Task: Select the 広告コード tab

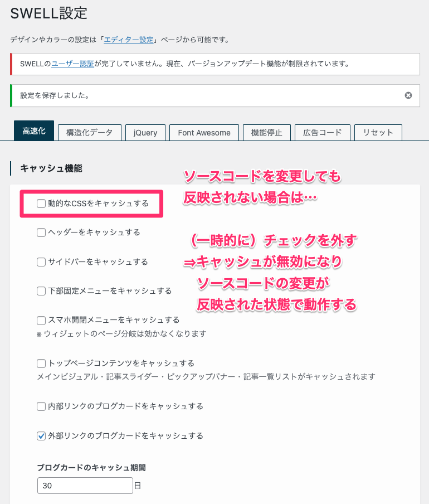Action: coord(323,133)
